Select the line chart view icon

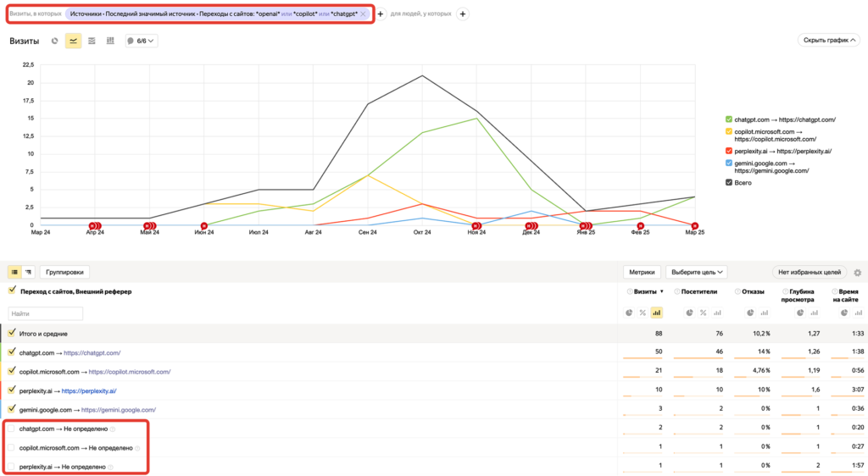pyautogui.click(x=73, y=41)
